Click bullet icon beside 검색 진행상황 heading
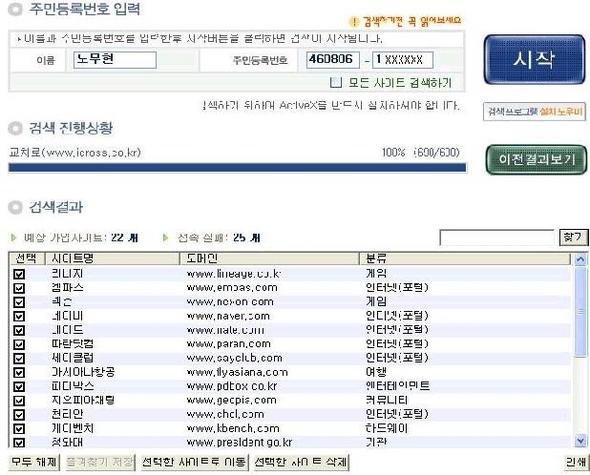 tap(15, 128)
